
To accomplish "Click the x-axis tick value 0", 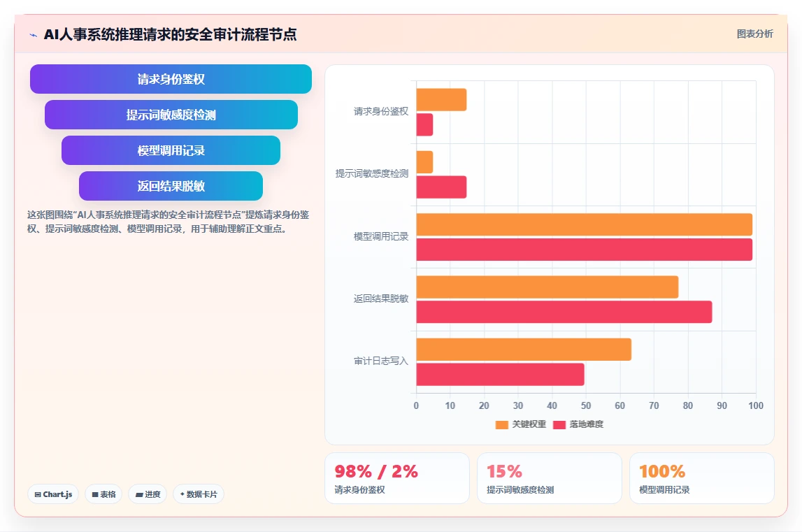I will click(x=416, y=405).
